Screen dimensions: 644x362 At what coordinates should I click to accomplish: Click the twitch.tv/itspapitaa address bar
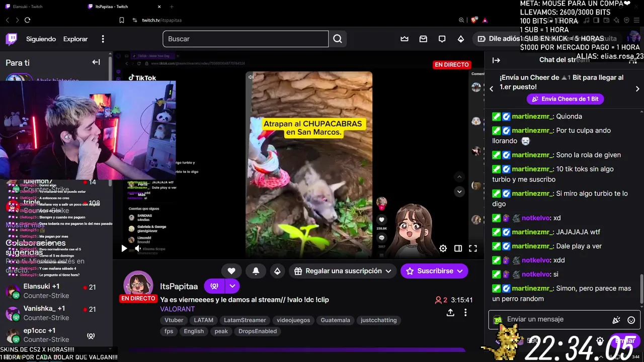(x=162, y=20)
